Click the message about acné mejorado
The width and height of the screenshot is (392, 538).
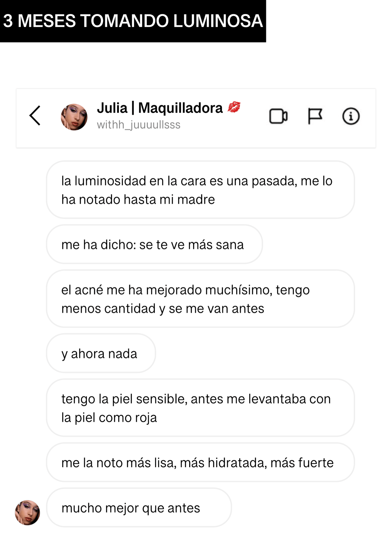(200, 299)
